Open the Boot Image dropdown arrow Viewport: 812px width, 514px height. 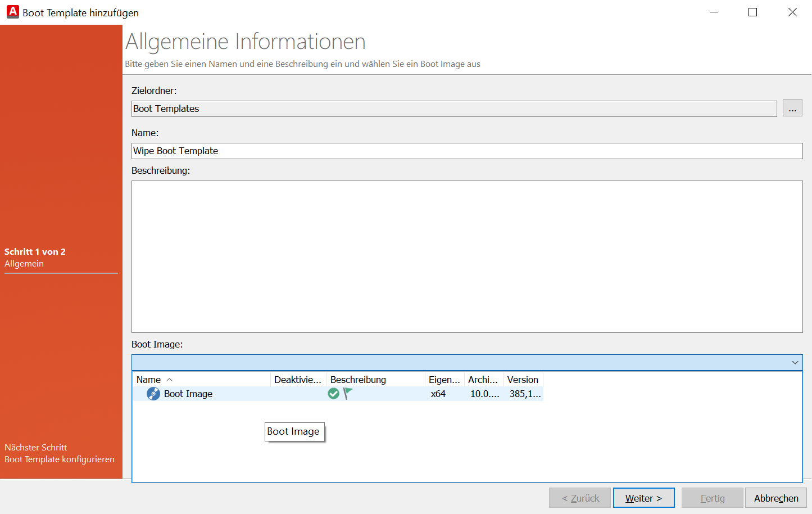tap(795, 363)
